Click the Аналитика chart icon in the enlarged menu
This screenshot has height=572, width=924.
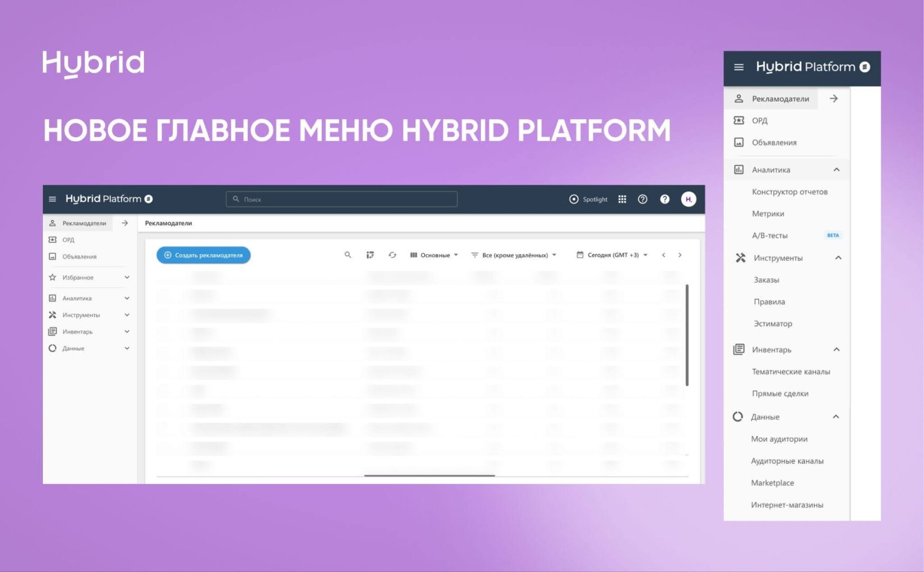click(739, 170)
